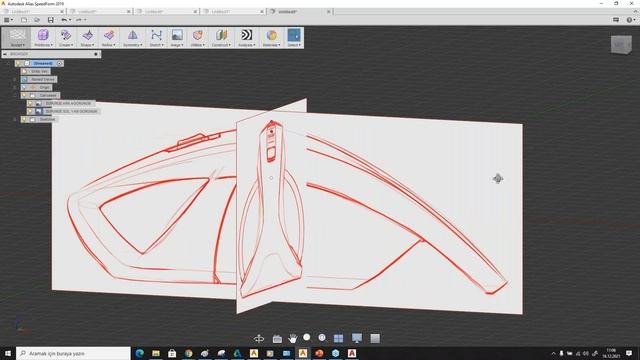Toggle light bulb for SÜPÜRGE ARK canvas
The height and width of the screenshot is (360, 640).
pos(31,103)
